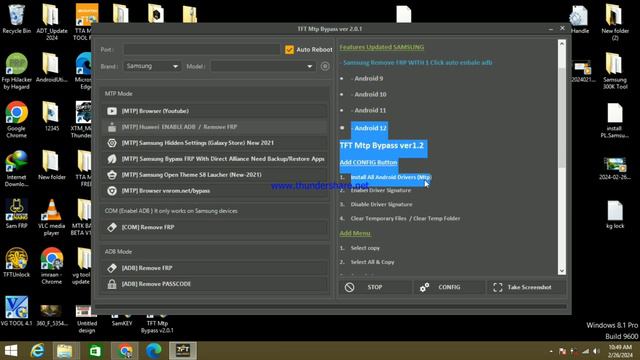The width and height of the screenshot is (640, 360).
Task: Open the Internet Download Manager desktop icon
Action: (x=16, y=169)
